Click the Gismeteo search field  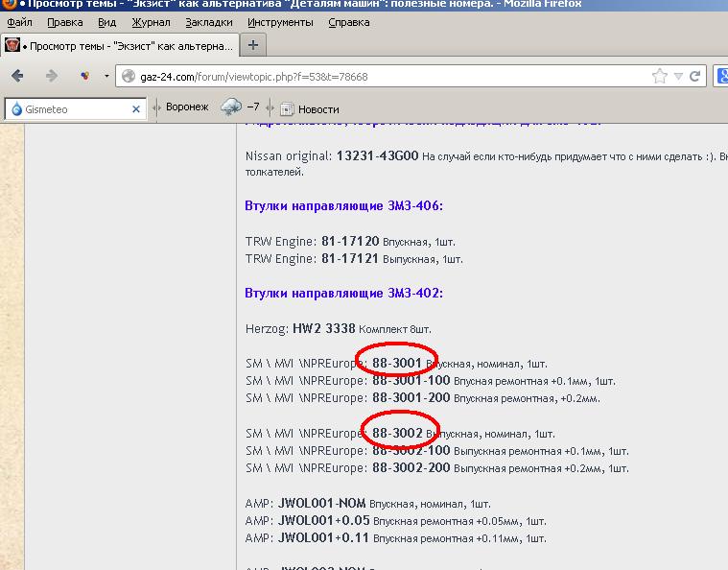coord(77,109)
